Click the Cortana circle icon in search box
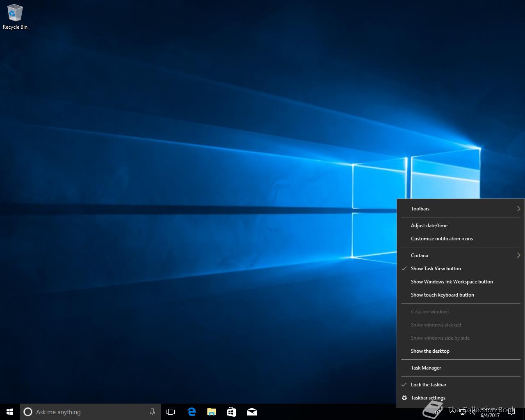Viewport: 525px width, 420px height. 28,412
